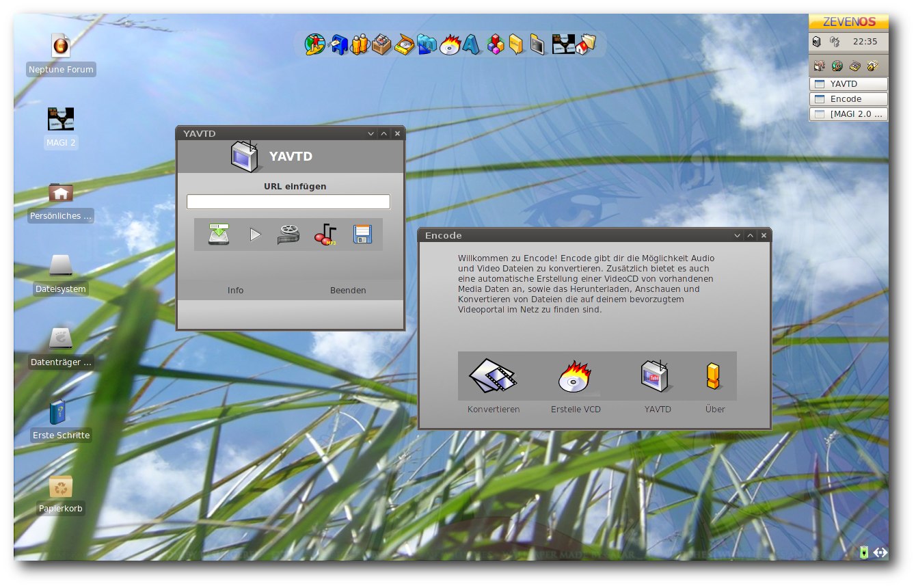Open the ZEVENOS menu button
The height and width of the screenshot is (588, 916).
tap(848, 22)
